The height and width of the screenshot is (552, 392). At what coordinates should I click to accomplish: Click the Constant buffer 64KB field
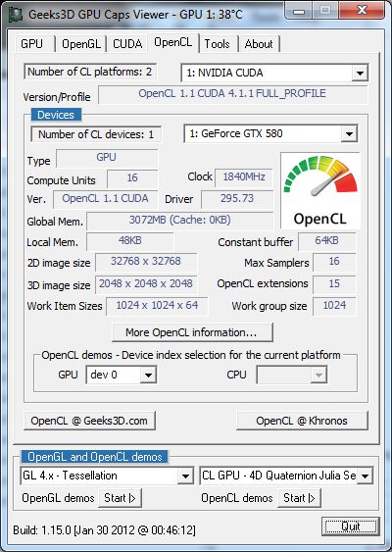[x=327, y=241]
